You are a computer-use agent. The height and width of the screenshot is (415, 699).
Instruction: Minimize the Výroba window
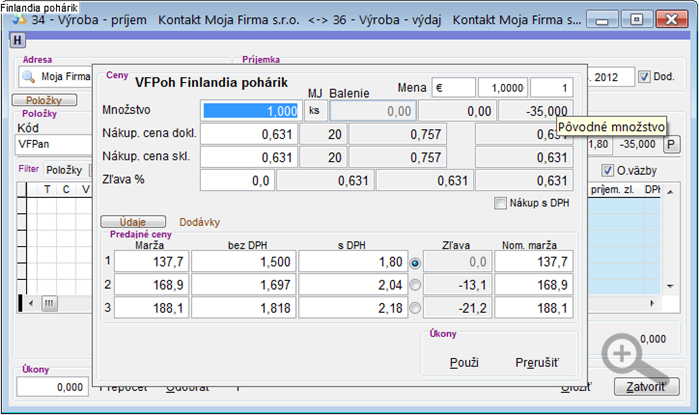tap(602, 20)
